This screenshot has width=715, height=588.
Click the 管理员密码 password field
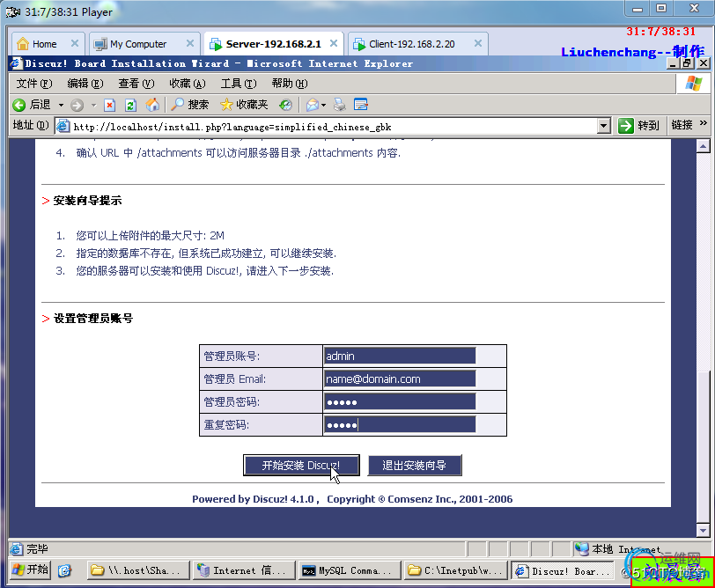click(x=400, y=402)
